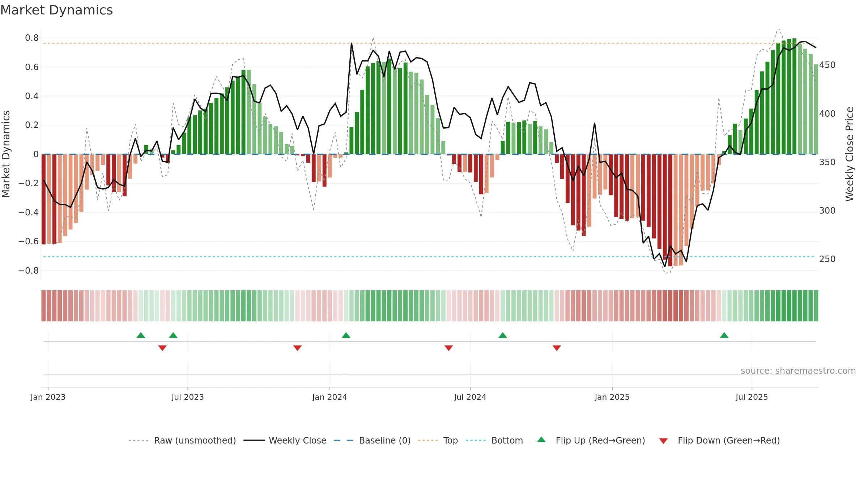Click the −0.4 left axis tick label
This screenshot has height=488, width=868.
click(x=29, y=212)
